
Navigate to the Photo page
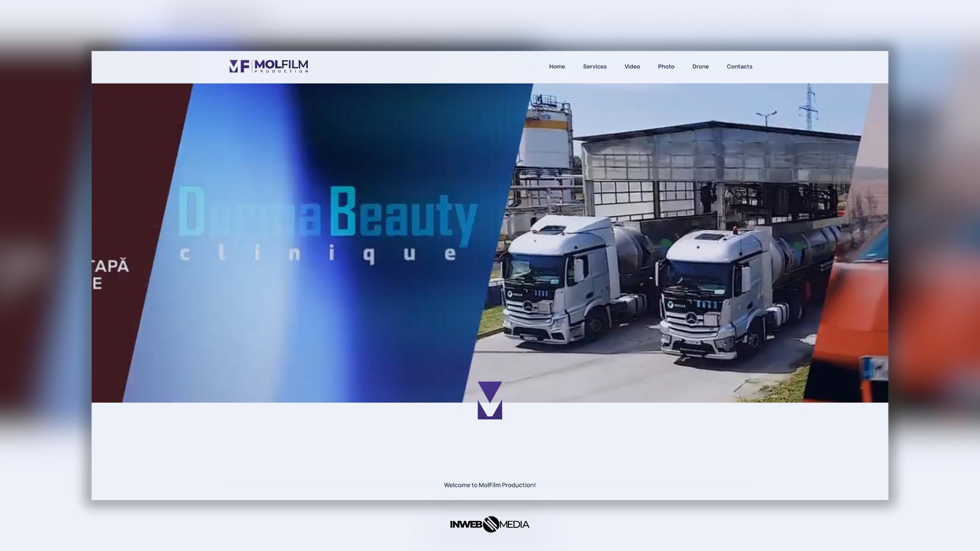coord(666,67)
